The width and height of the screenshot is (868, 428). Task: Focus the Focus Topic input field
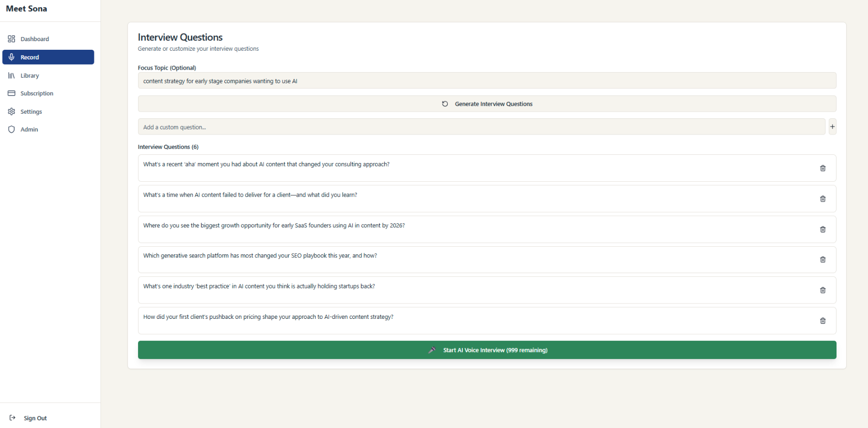487,81
